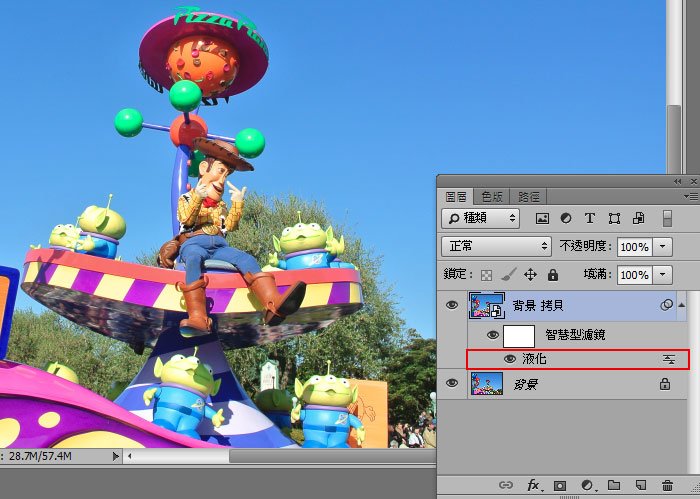
Task: Click the document size 28.7M/57.4M readout
Action: click(x=40, y=456)
